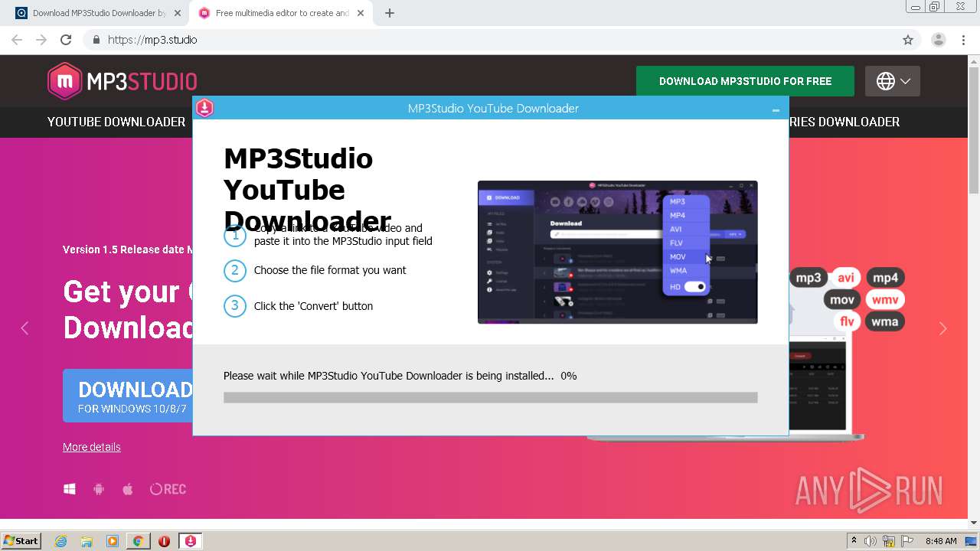Image resolution: width=980 pixels, height=551 pixels.
Task: Open Chrome three-dot menu
Action: [963, 40]
